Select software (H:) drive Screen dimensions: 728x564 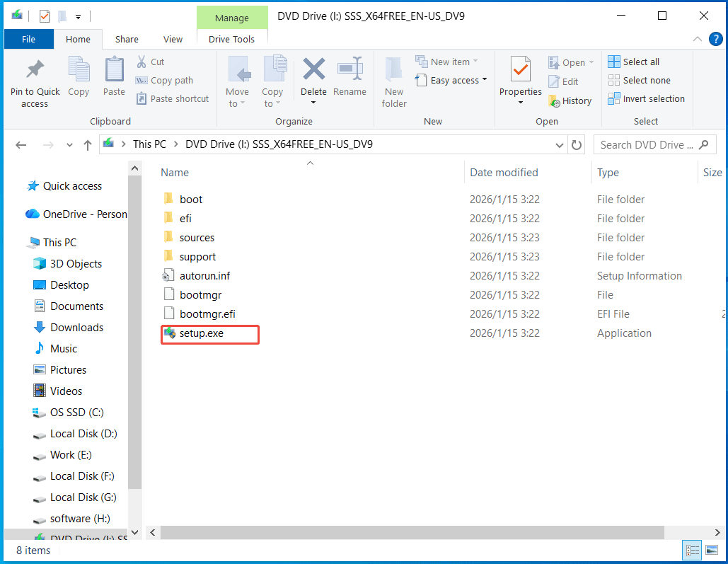(x=71, y=519)
